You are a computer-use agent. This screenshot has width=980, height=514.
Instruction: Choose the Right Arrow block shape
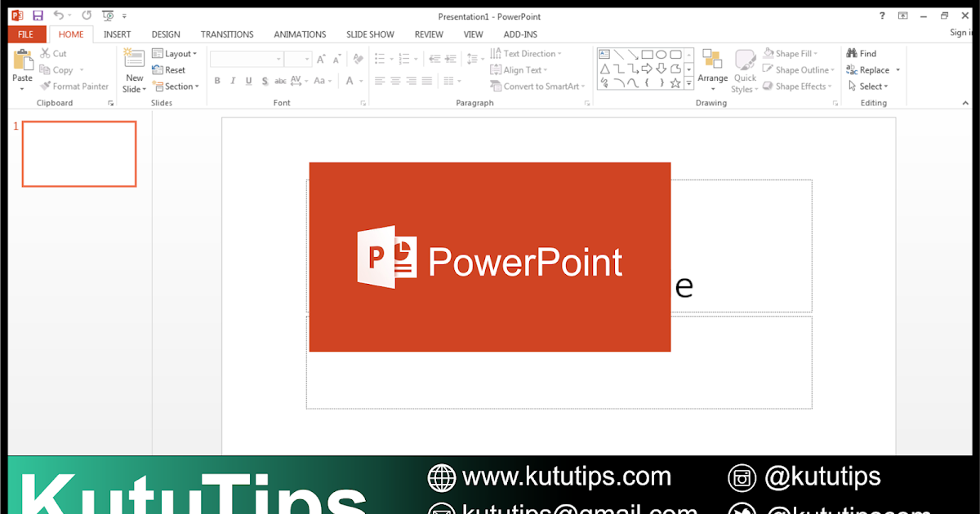coord(647,69)
